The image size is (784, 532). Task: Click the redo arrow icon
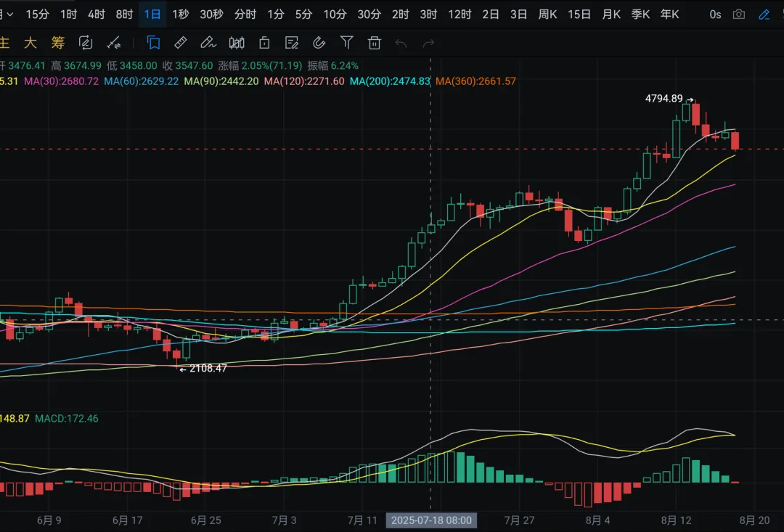coord(428,44)
